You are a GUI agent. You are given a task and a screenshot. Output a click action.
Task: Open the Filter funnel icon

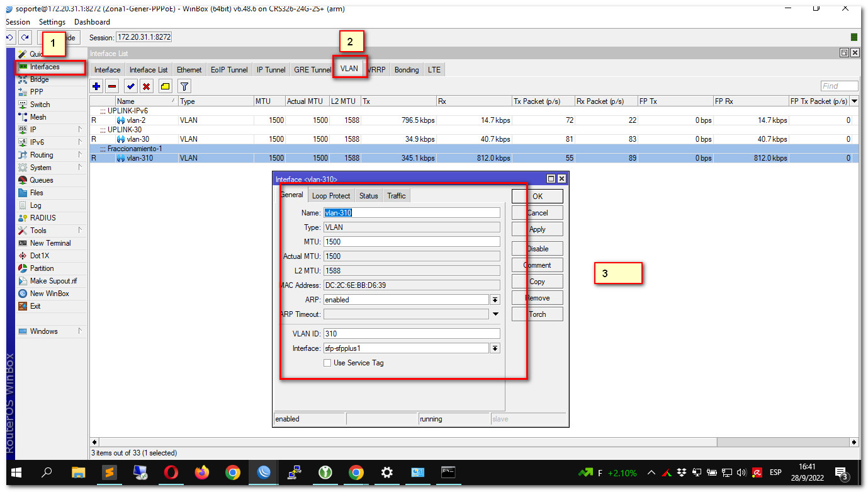click(x=184, y=86)
